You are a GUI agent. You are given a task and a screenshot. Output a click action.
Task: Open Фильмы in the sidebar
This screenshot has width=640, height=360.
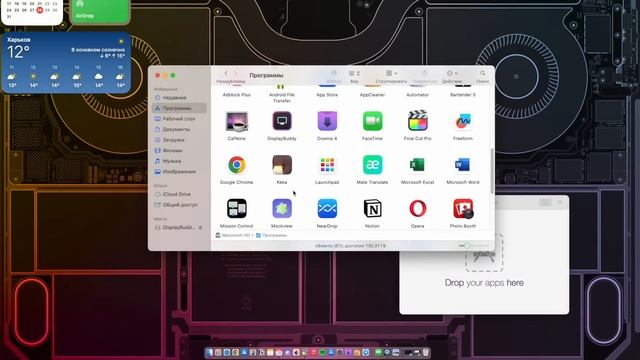tap(179, 151)
